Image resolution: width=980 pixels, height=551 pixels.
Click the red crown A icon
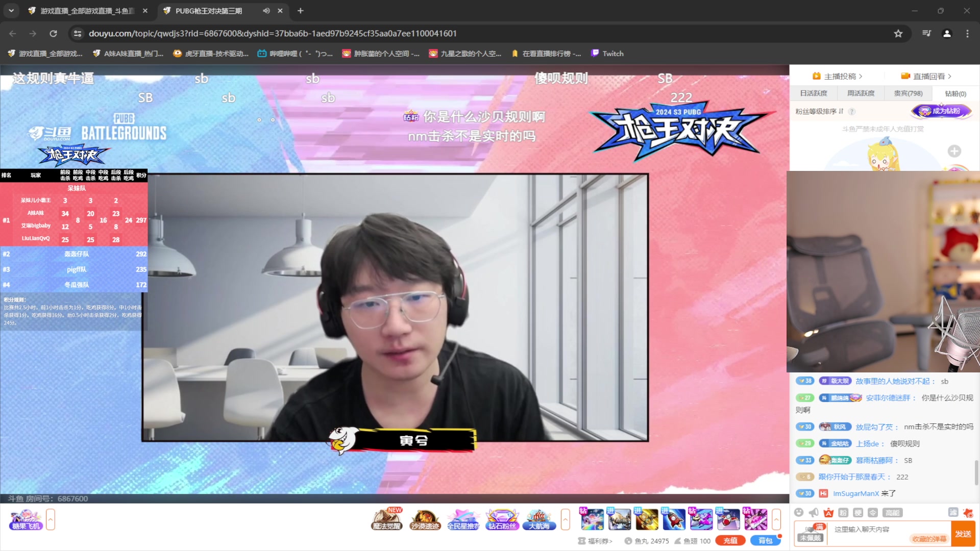[x=828, y=512]
